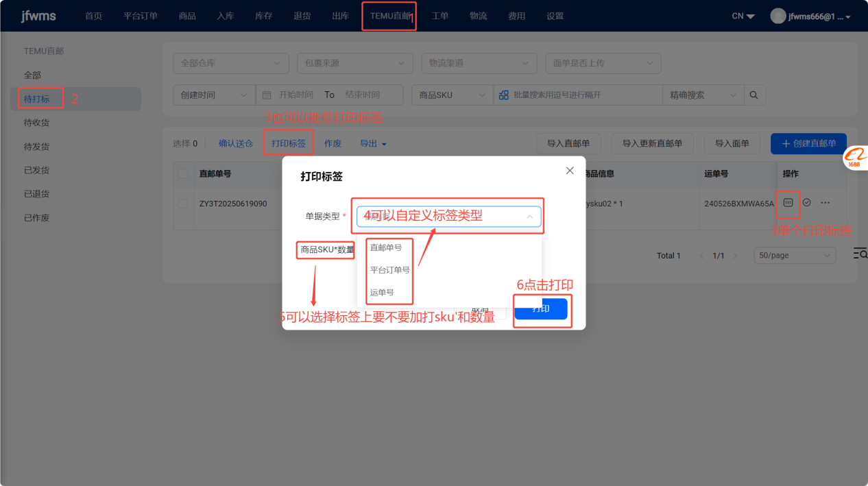The image size is (868, 486).
Task: Click the magnifier search button
Action: pyautogui.click(x=754, y=95)
